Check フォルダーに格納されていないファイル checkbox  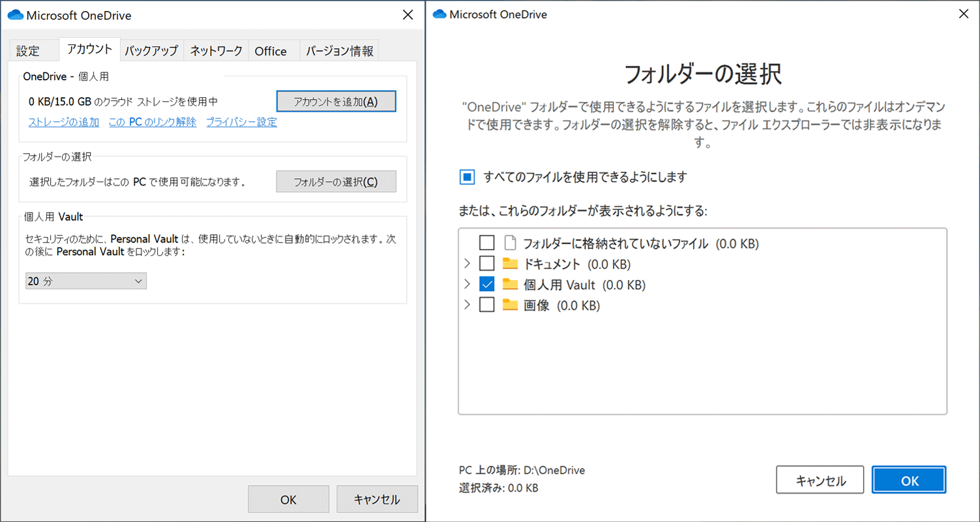click(487, 243)
